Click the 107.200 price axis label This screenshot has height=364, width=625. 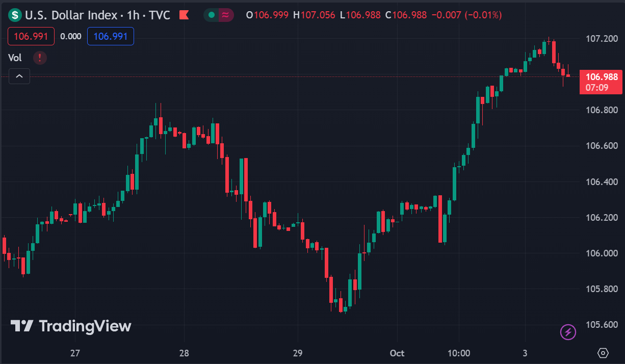pos(602,39)
